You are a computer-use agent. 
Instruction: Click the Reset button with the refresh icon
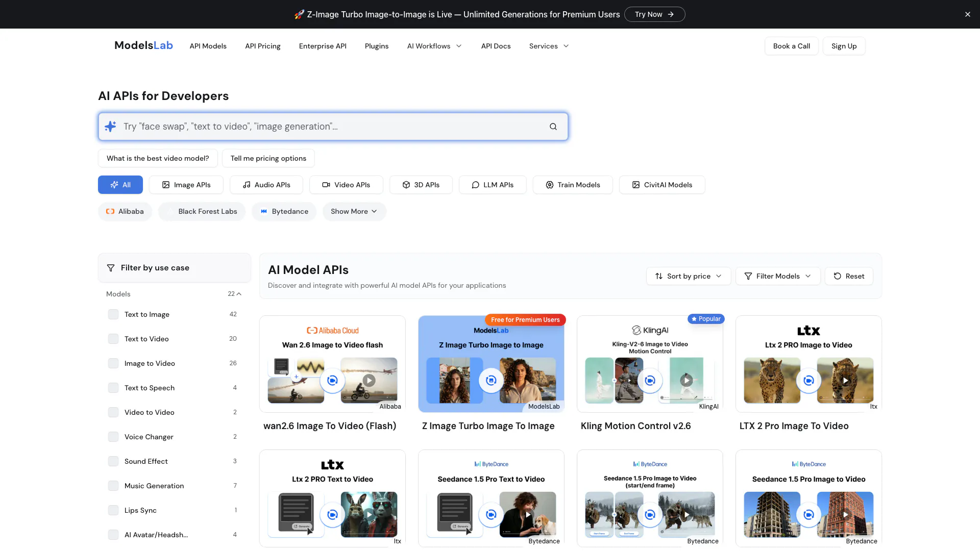849,276
